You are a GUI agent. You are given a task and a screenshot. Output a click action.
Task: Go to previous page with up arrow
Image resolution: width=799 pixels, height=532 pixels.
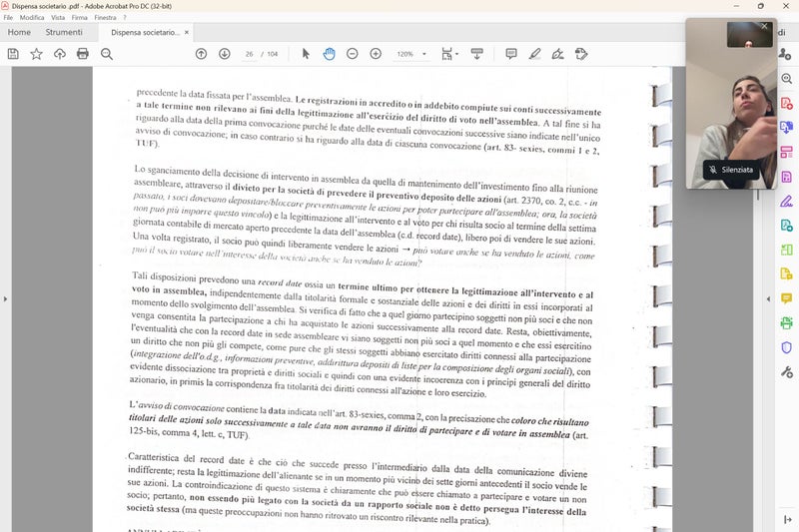(201, 54)
